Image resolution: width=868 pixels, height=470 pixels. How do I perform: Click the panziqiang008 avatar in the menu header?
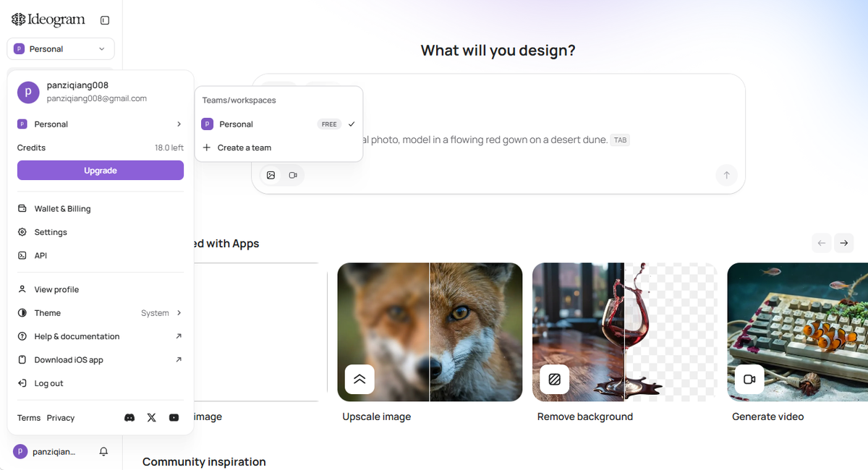pyautogui.click(x=28, y=92)
